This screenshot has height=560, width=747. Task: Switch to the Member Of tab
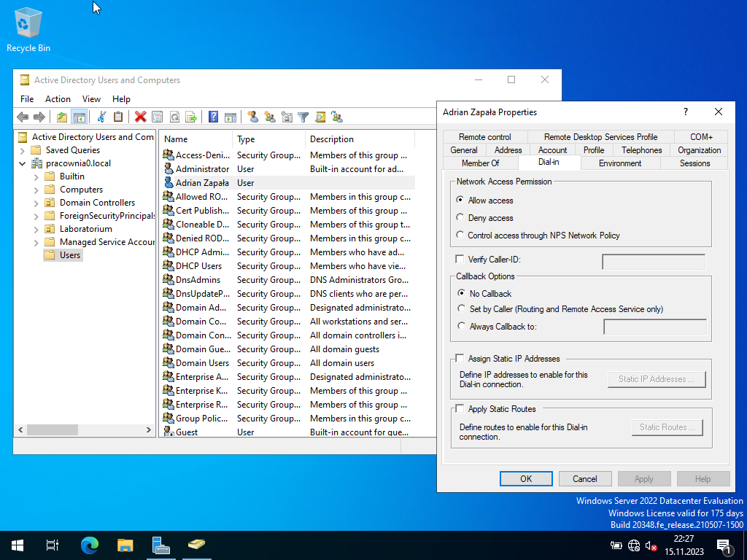480,163
